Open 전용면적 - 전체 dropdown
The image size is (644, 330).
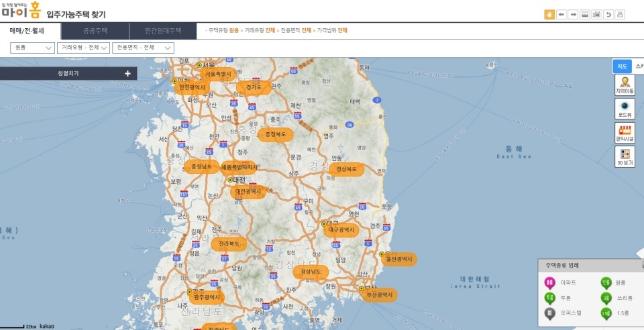tap(143, 48)
